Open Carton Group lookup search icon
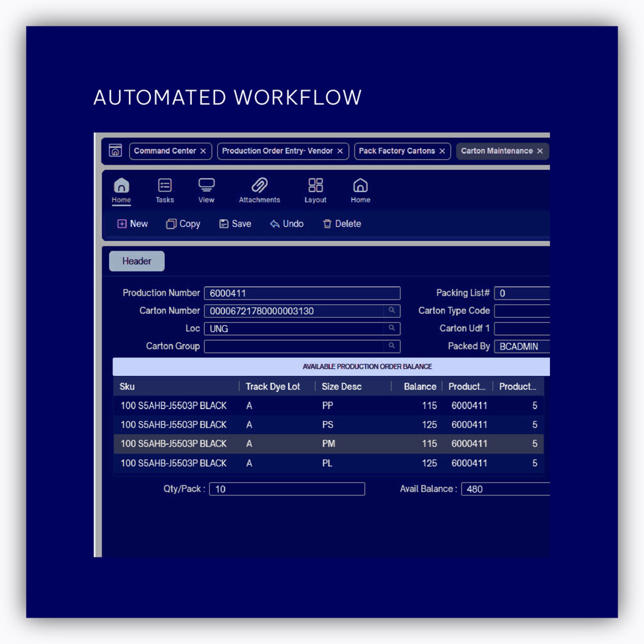644x644 pixels. 392,346
